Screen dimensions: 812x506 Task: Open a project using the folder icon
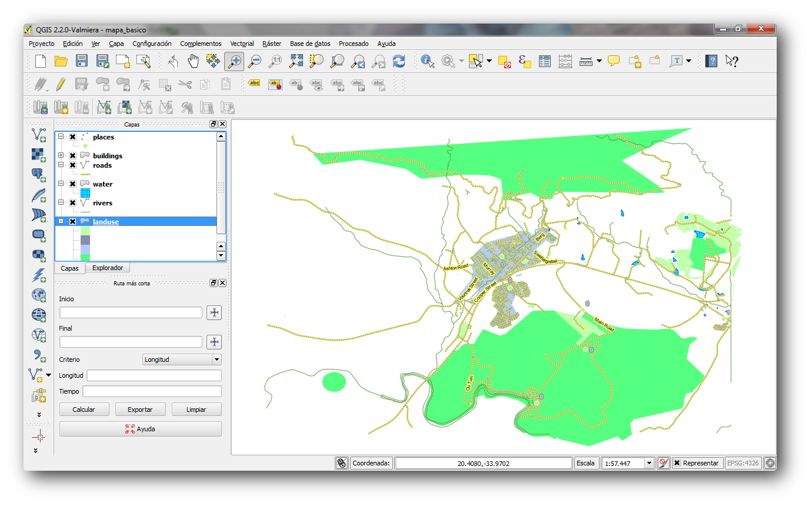[x=61, y=61]
